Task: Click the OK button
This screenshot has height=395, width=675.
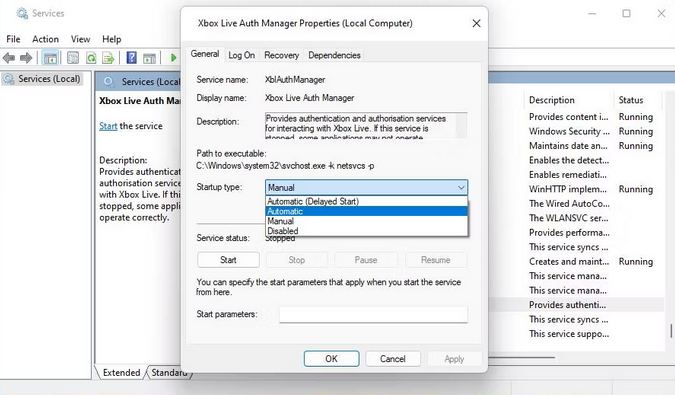Action: click(331, 359)
